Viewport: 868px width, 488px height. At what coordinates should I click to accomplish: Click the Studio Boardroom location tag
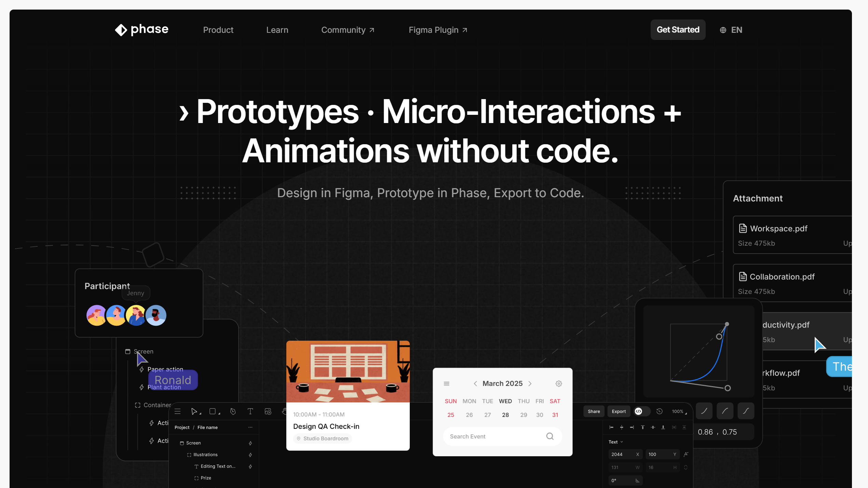[323, 438]
